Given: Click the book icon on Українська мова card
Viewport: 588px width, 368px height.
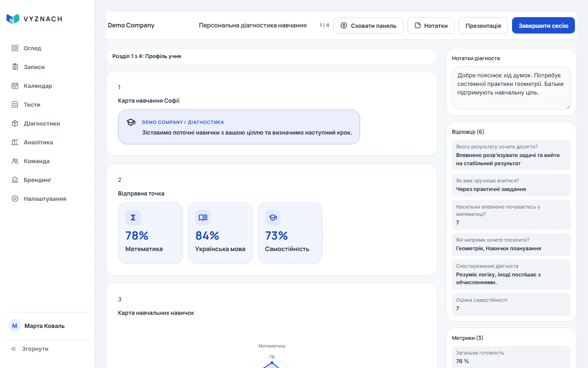Looking at the screenshot, I should click(203, 218).
